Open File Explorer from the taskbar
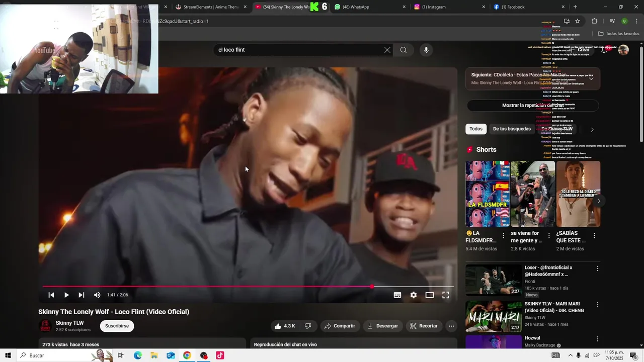 click(154, 355)
